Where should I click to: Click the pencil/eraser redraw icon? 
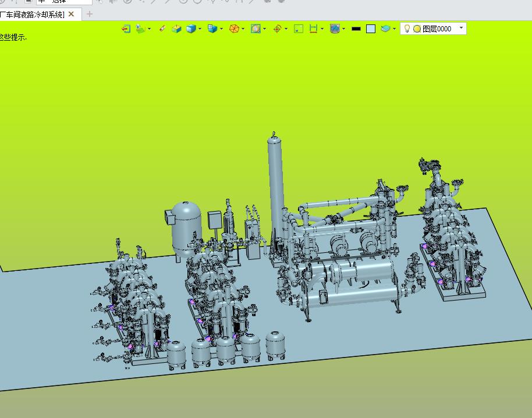pyautogui.click(x=162, y=28)
